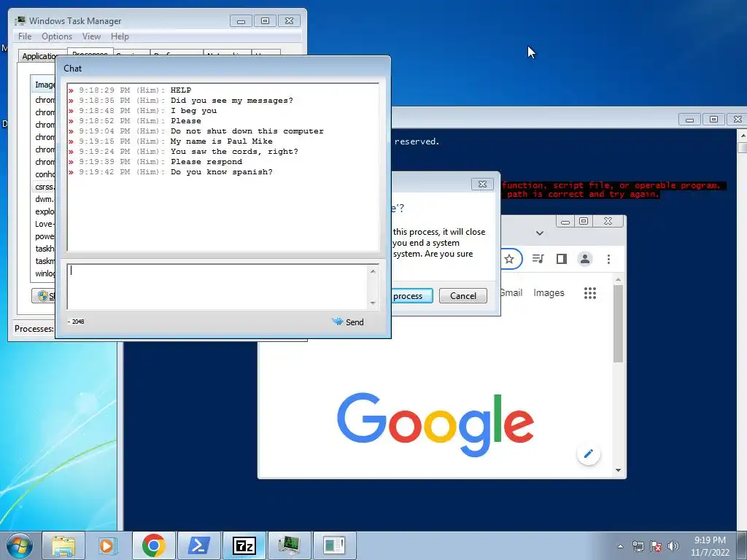Image resolution: width=747 pixels, height=560 pixels.
Task: Maximize the Task Manager window
Action: tap(265, 21)
